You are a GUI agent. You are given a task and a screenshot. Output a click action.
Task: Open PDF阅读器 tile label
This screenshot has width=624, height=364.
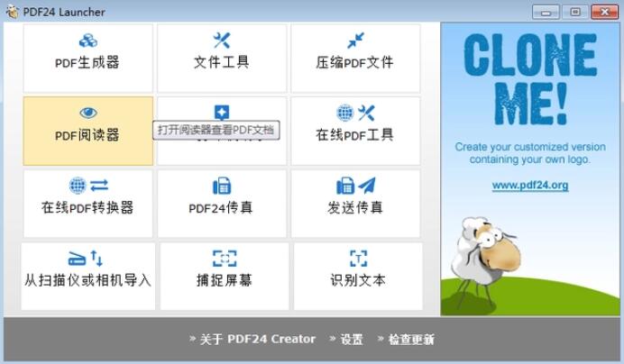coord(87,135)
